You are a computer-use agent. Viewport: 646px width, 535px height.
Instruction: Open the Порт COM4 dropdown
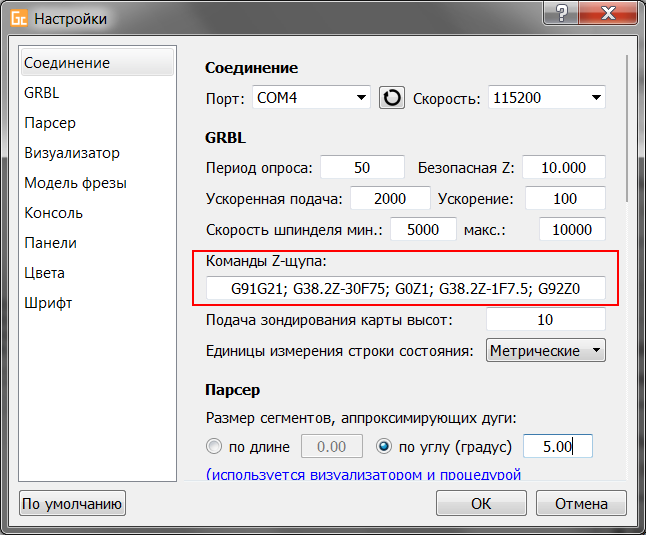310,98
